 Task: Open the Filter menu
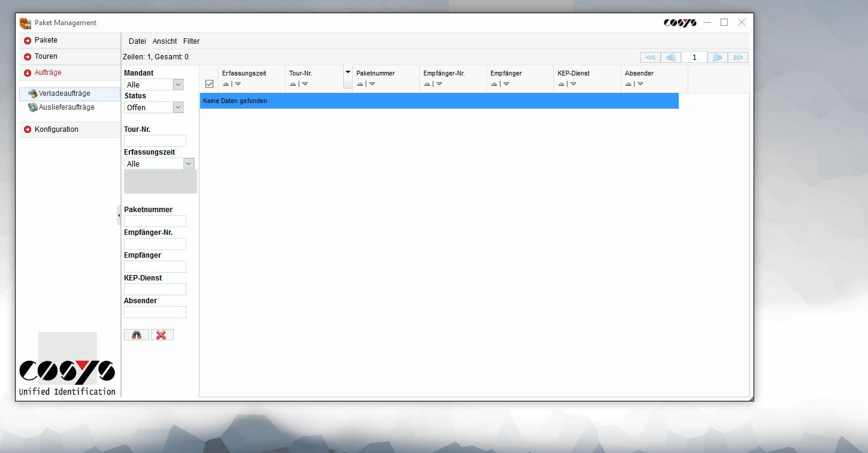click(x=191, y=41)
